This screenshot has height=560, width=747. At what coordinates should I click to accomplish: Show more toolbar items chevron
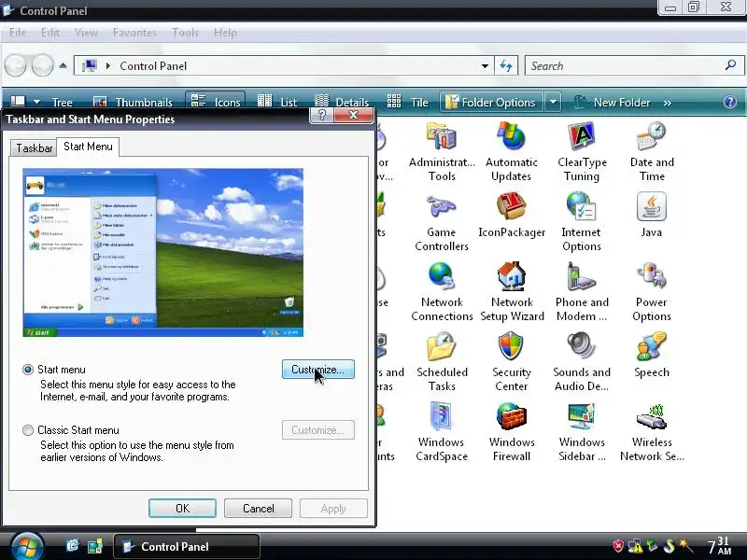[667, 103]
